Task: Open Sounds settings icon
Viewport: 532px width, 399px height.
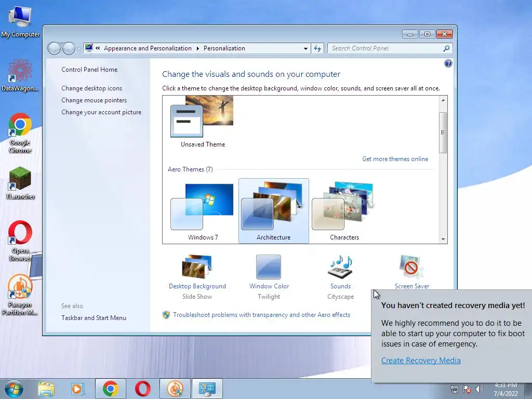Action: [340, 267]
